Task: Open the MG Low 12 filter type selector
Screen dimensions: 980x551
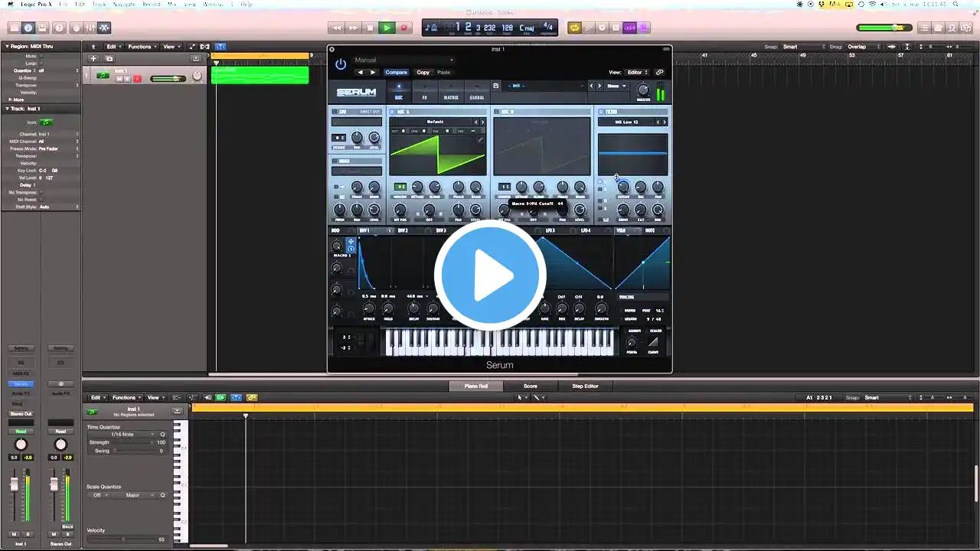Action: (x=626, y=122)
